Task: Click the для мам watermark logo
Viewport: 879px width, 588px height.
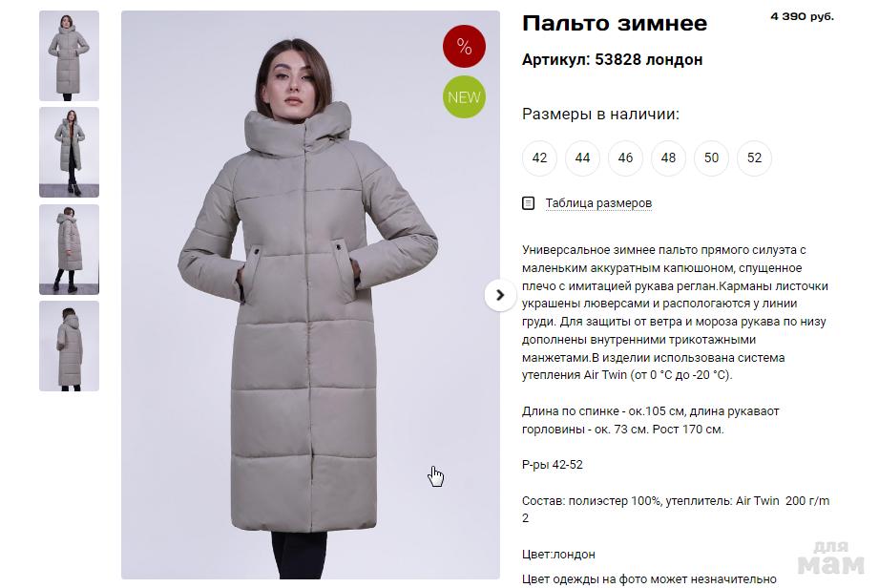Action: point(830,557)
